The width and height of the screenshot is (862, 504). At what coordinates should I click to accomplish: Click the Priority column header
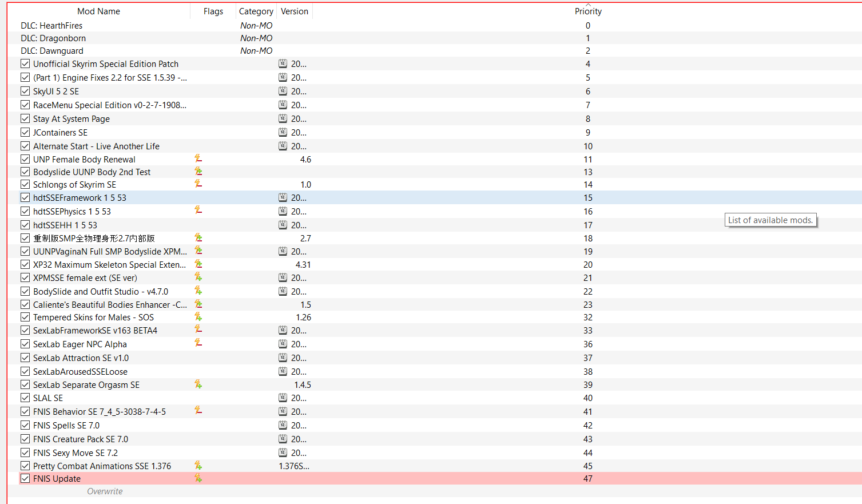click(x=588, y=11)
